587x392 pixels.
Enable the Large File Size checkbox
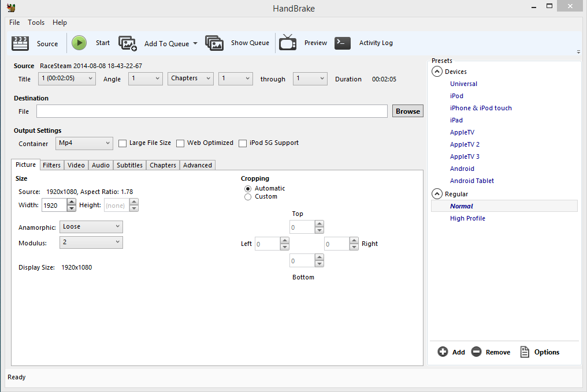click(122, 143)
